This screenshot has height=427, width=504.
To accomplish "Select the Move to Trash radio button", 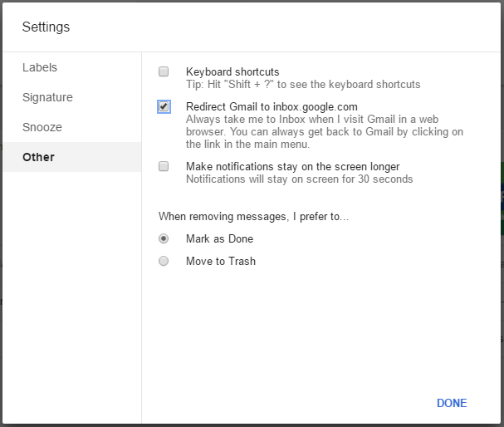I will [x=164, y=261].
